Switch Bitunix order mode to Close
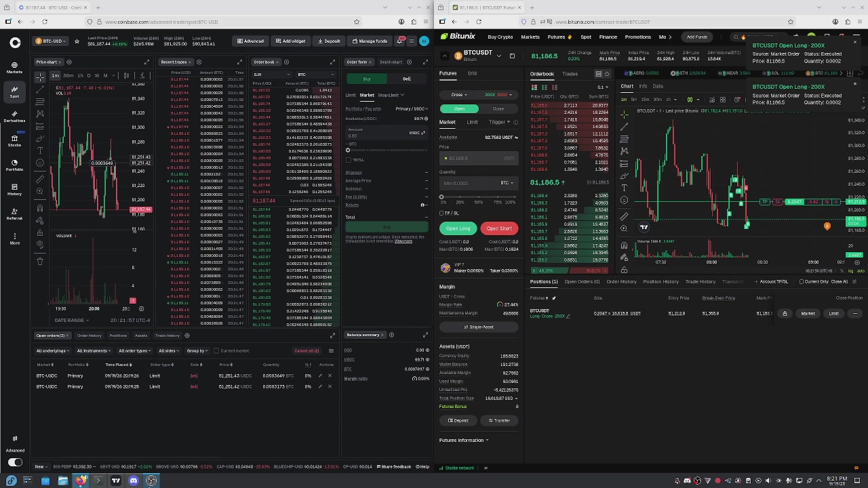This screenshot has width=868, height=488. (498, 108)
